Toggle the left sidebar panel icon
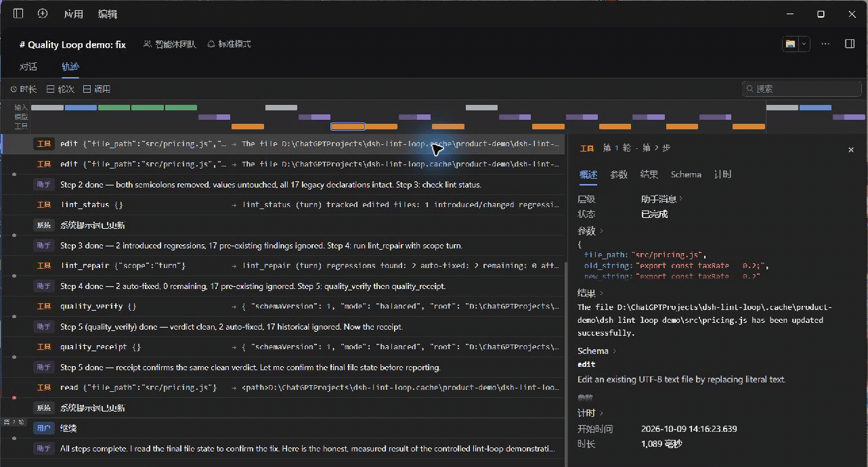The width and height of the screenshot is (868, 467). (x=18, y=14)
